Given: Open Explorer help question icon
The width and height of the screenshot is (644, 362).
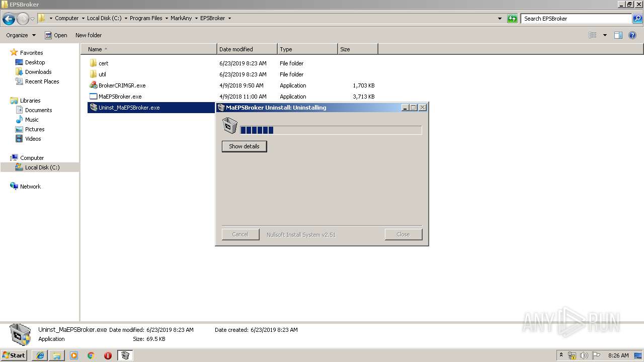Looking at the screenshot, I should pos(633,35).
